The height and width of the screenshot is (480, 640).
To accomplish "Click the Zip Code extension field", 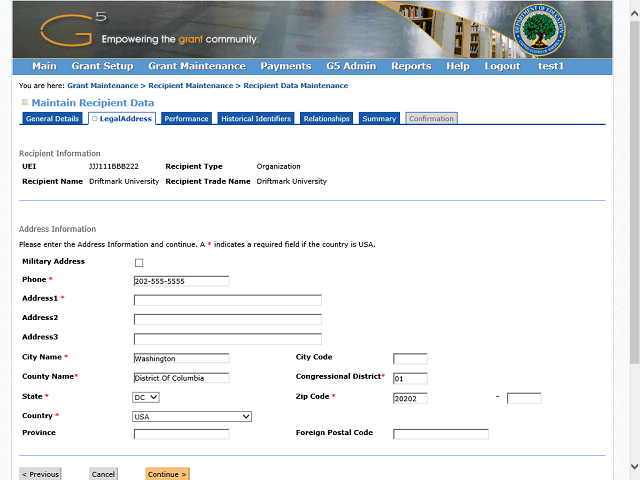I will [x=524, y=398].
